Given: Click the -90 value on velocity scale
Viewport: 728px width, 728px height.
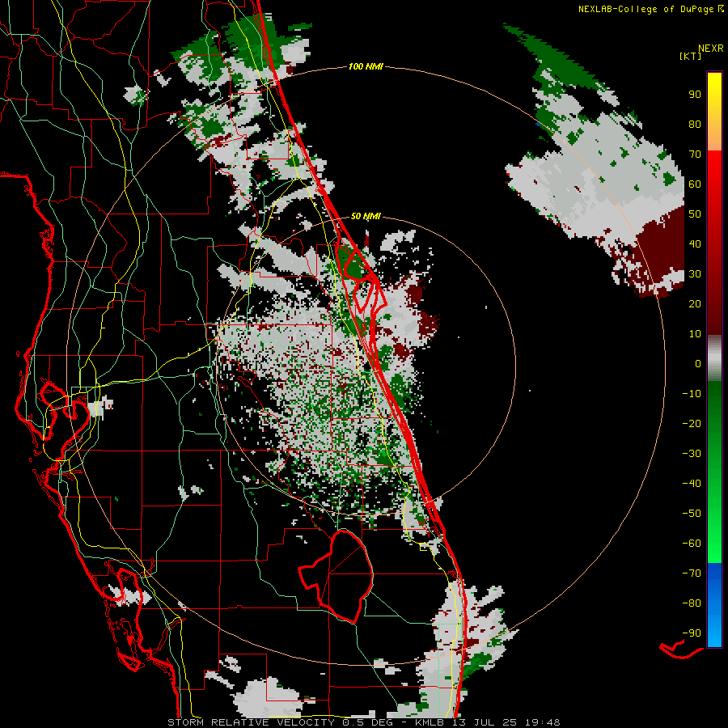Looking at the screenshot, I should [x=692, y=633].
